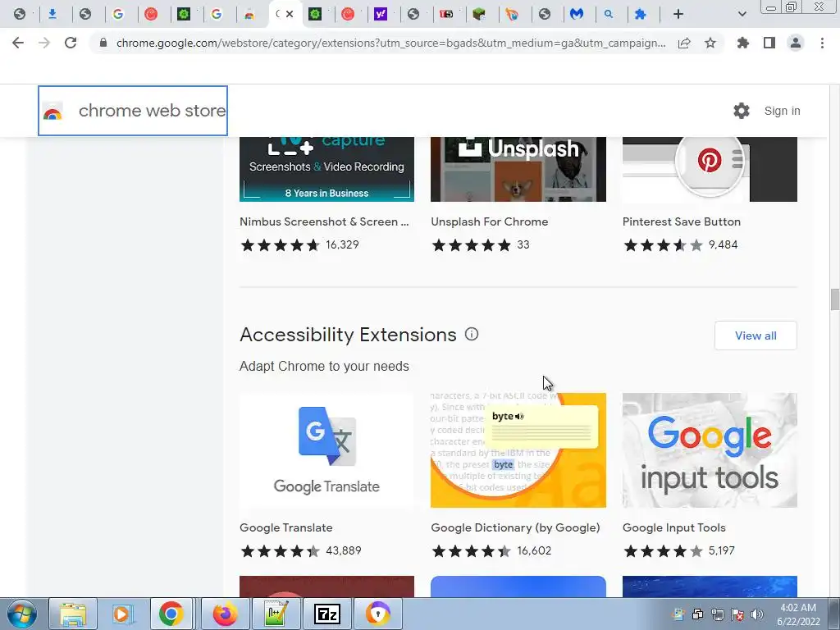The width and height of the screenshot is (840, 630).
Task: Open the Chrome profile avatar menu
Action: pos(796,43)
